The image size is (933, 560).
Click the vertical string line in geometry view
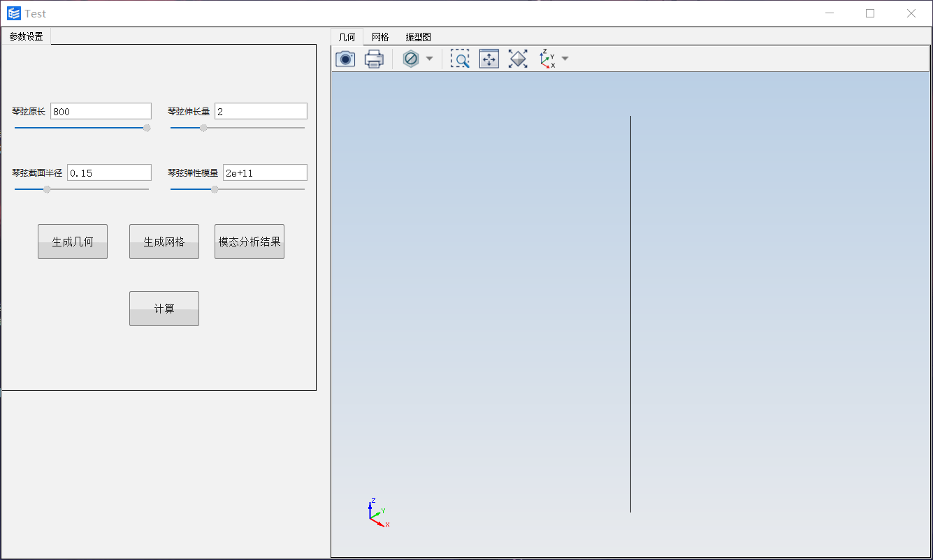[x=630, y=314]
